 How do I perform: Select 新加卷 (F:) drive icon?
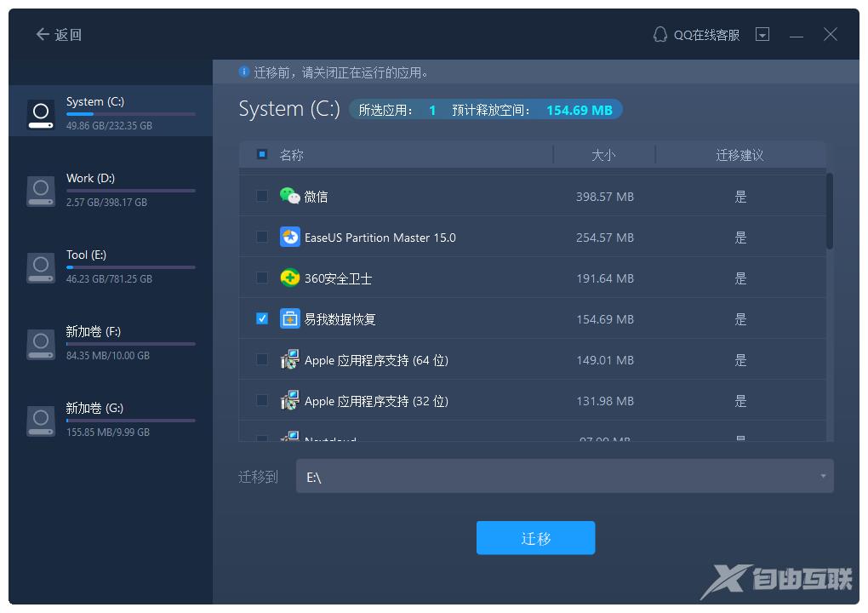[41, 344]
